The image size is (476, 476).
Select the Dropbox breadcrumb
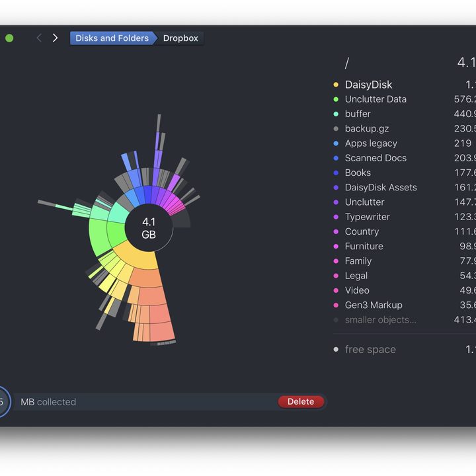click(x=180, y=38)
